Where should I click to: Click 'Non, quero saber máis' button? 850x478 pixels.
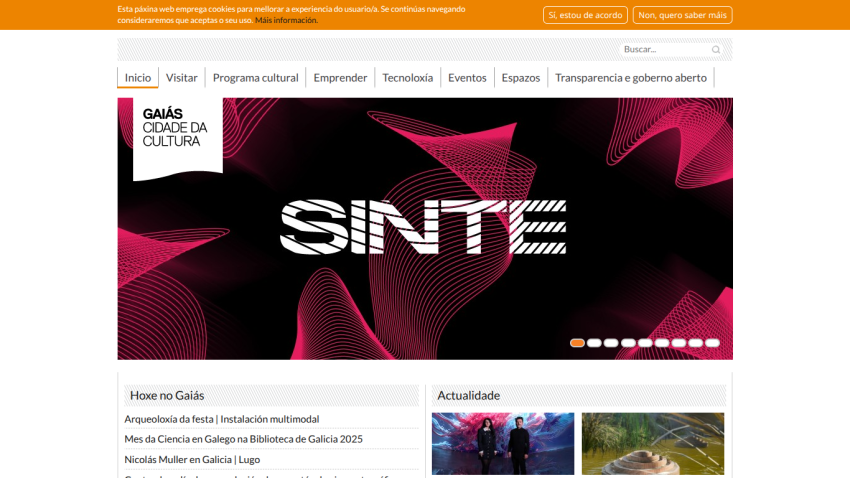click(682, 15)
